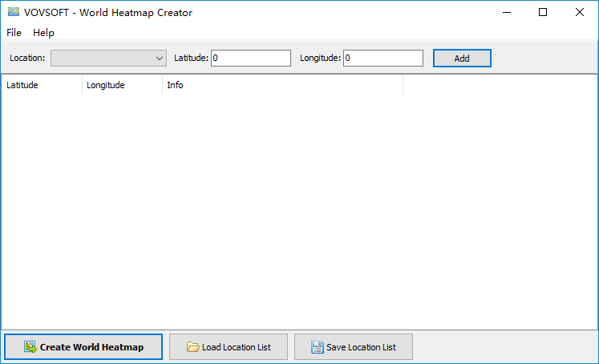The height and width of the screenshot is (364, 599).
Task: Click the Add button
Action: click(x=462, y=58)
